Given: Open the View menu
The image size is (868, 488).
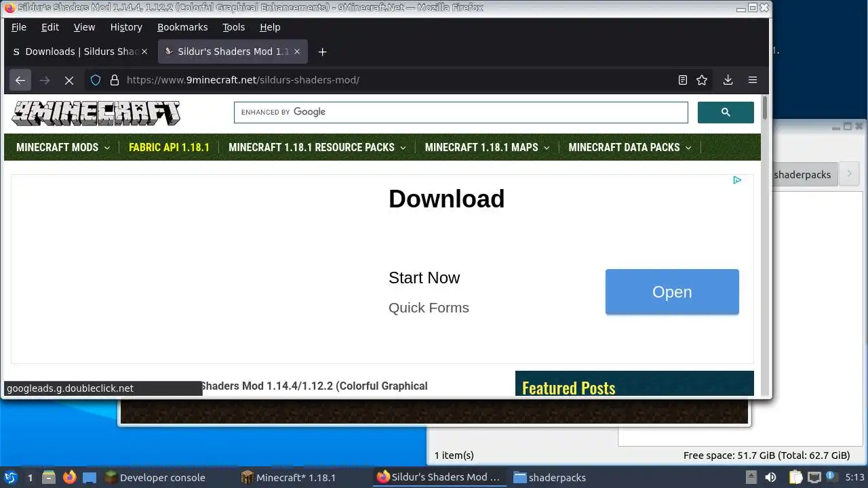Looking at the screenshot, I should pyautogui.click(x=84, y=27).
